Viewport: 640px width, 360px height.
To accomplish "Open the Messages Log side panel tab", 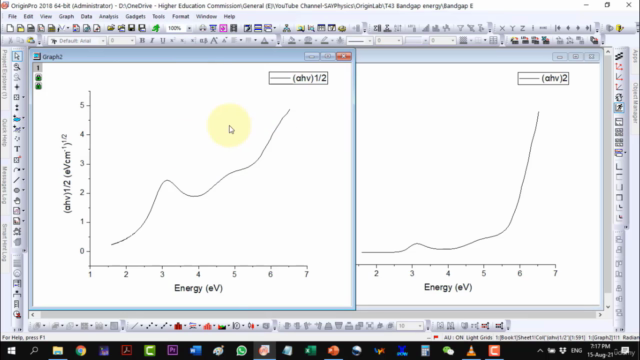I will point(4,185).
